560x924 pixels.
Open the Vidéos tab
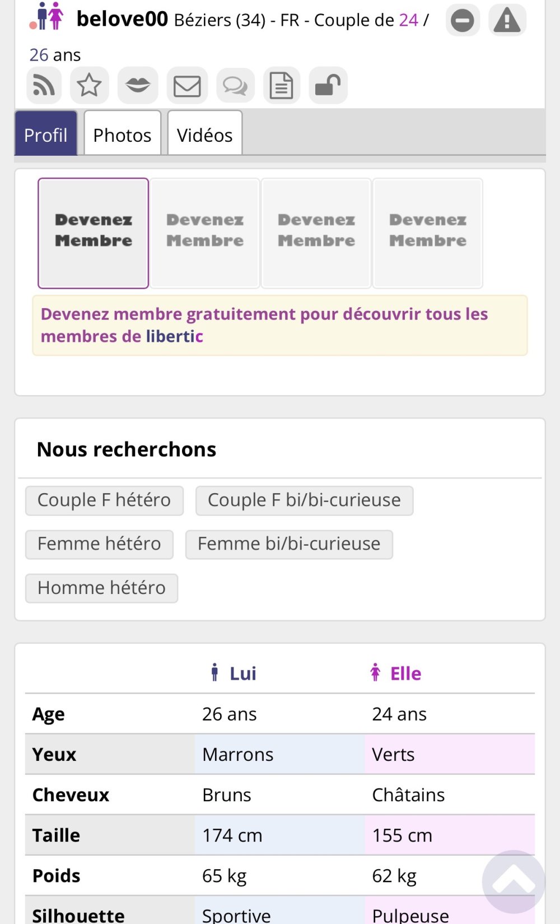click(204, 134)
